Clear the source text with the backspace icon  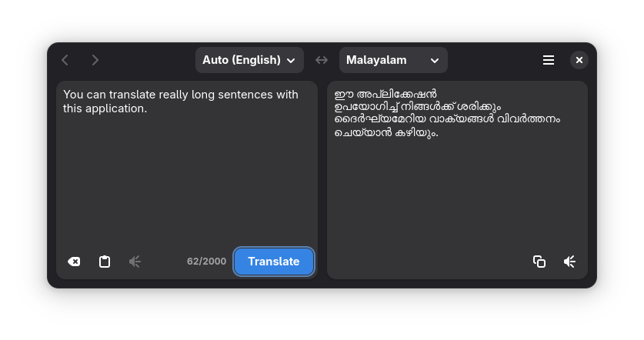tap(74, 262)
